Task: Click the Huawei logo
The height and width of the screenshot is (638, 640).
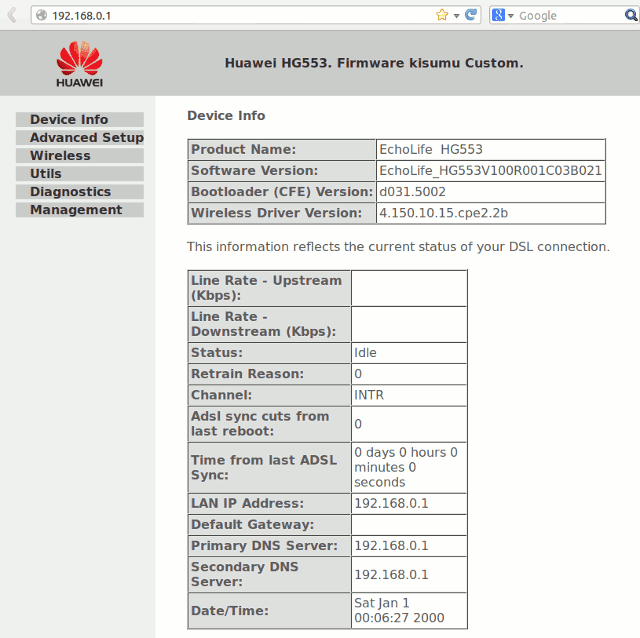Action: point(80,64)
